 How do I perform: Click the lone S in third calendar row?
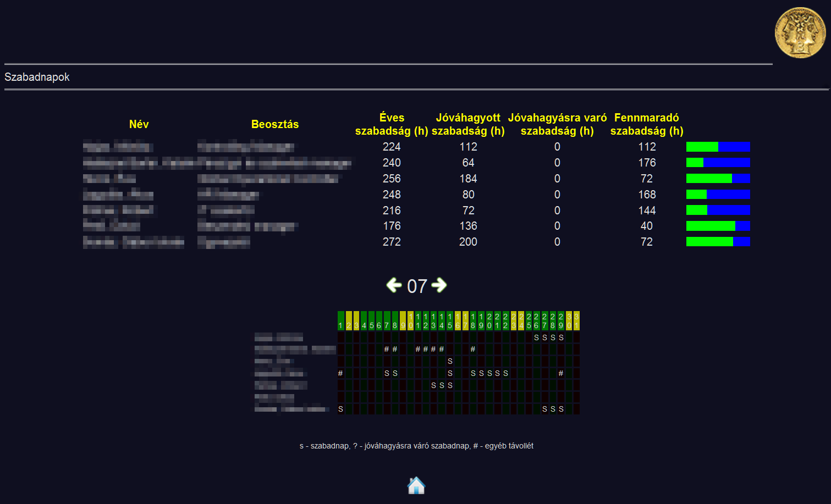450,361
